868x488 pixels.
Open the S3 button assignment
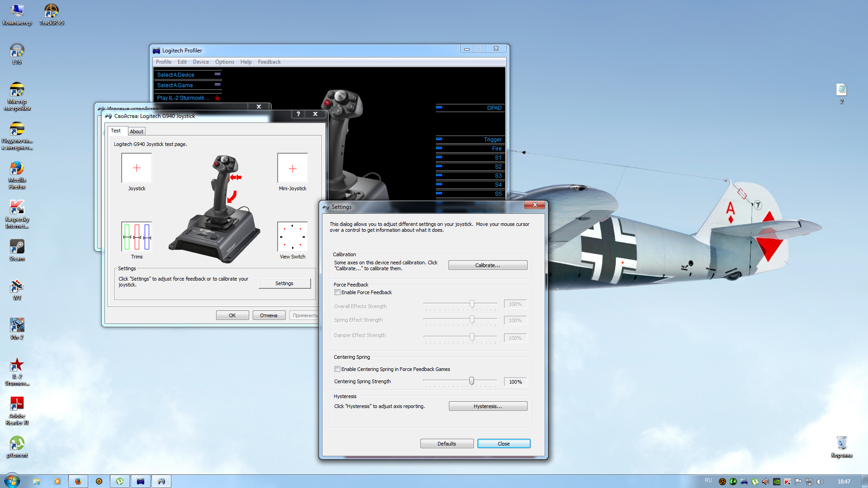(470, 176)
